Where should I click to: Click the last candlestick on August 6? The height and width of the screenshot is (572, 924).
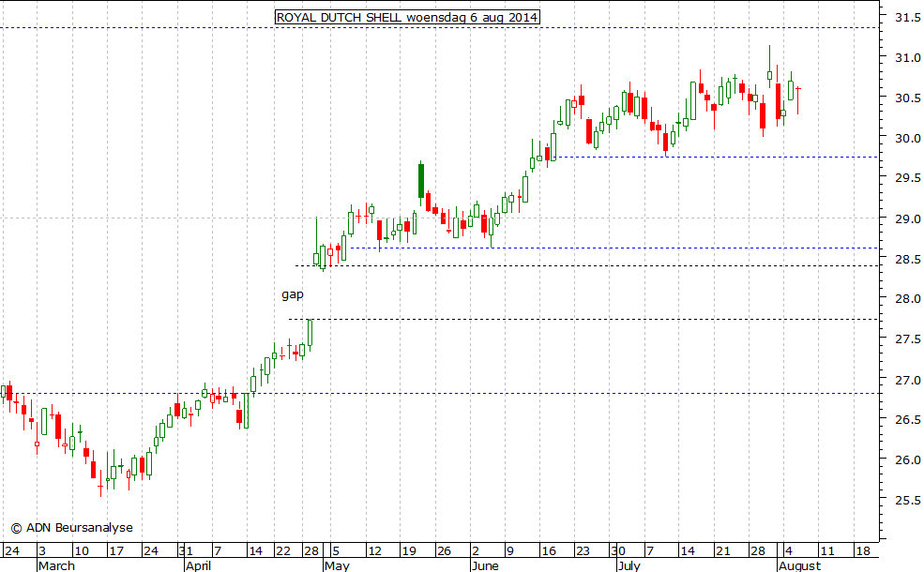[x=798, y=99]
